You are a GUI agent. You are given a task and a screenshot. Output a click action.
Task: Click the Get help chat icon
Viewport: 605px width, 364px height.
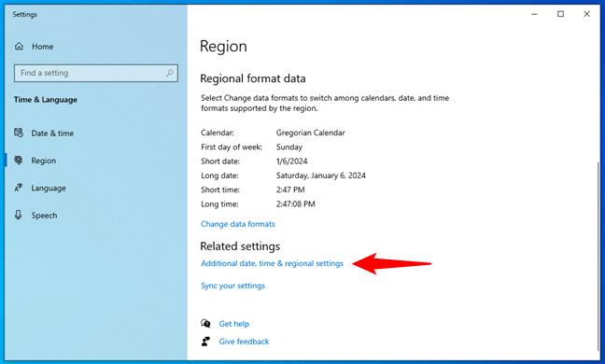click(x=205, y=324)
